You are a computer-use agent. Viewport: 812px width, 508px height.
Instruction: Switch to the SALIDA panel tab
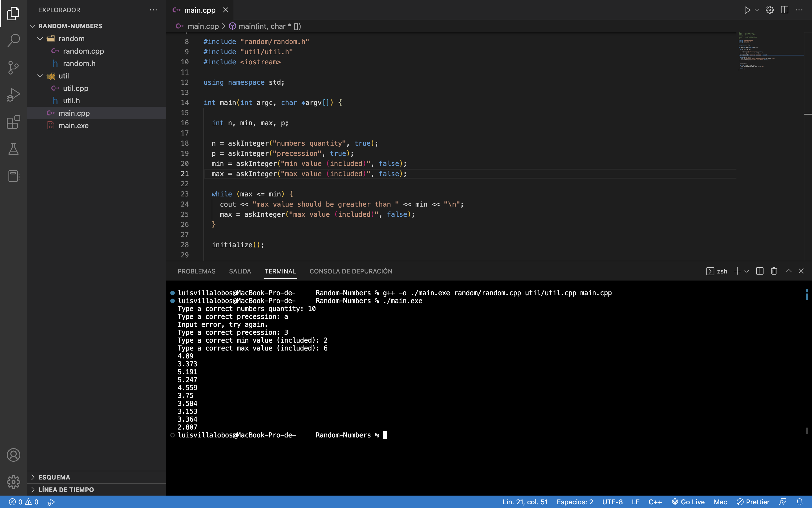(240, 271)
